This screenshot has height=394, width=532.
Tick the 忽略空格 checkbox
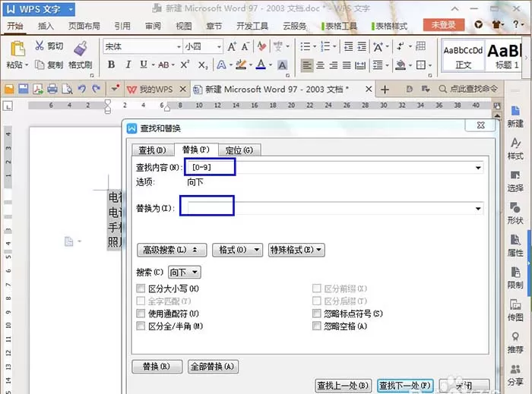317,326
